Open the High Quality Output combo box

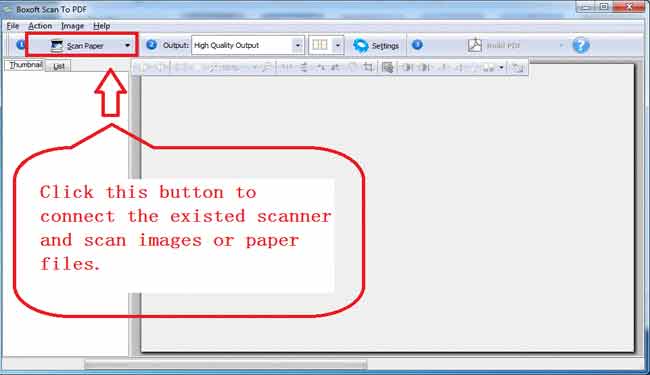click(247, 45)
